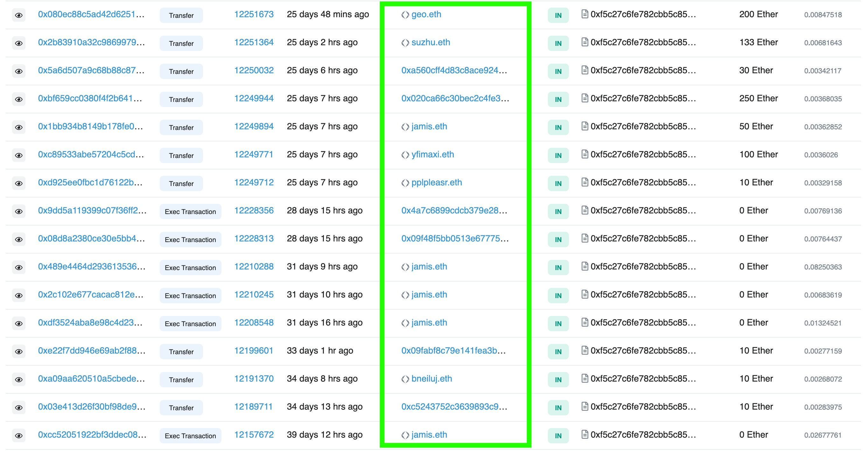
Task: Click the ENS diamond icon next to geo.eth
Action: click(x=405, y=15)
